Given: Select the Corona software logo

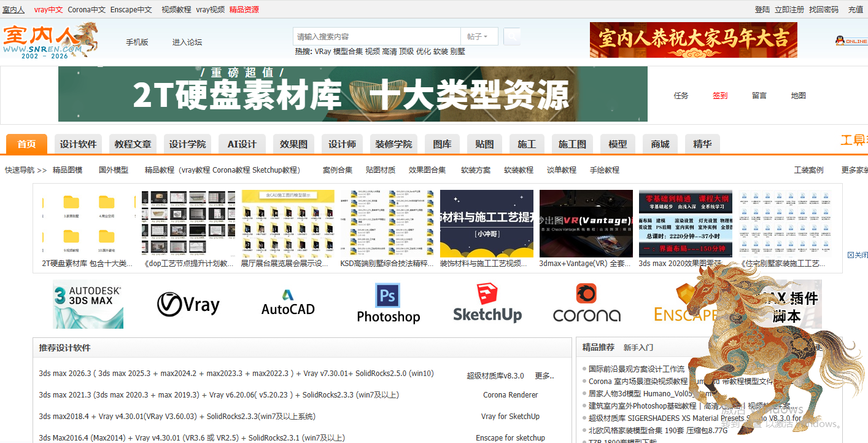Looking at the screenshot, I should (x=587, y=303).
